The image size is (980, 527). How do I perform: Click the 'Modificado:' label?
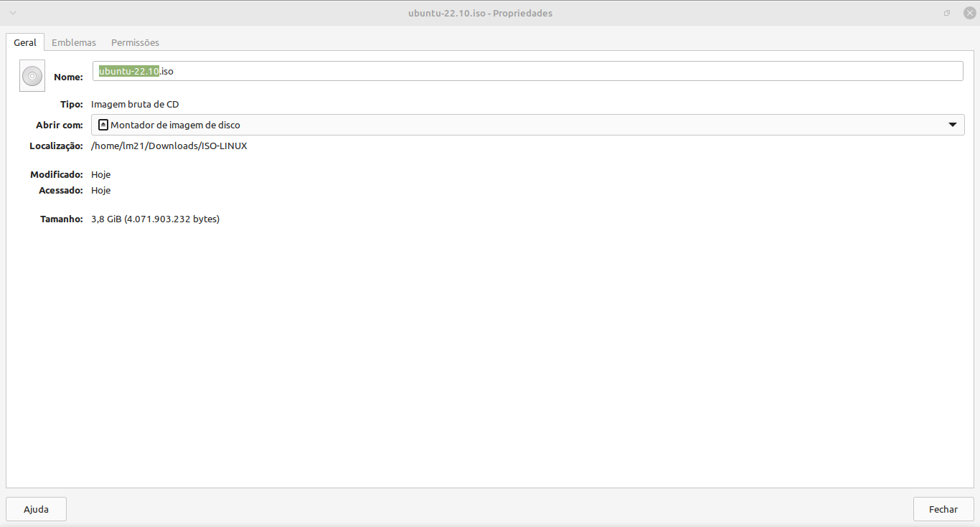57,174
